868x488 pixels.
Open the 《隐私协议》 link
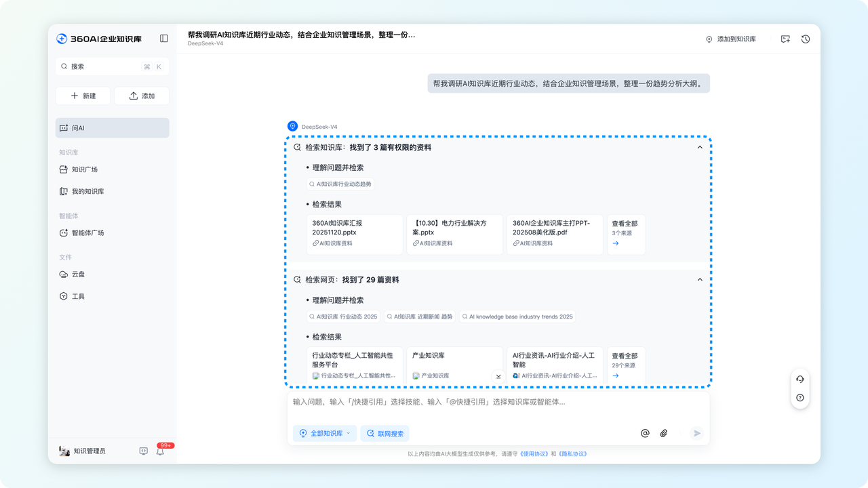click(573, 454)
